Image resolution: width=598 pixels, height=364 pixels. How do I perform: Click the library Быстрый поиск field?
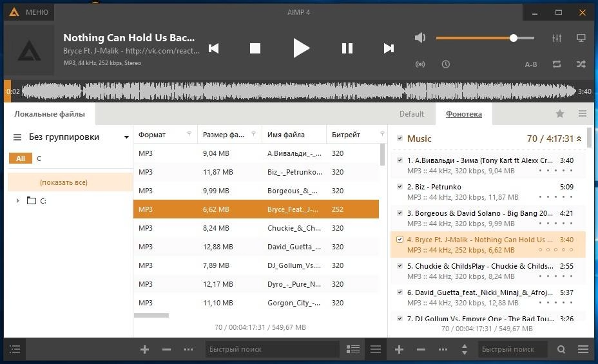[272, 349]
